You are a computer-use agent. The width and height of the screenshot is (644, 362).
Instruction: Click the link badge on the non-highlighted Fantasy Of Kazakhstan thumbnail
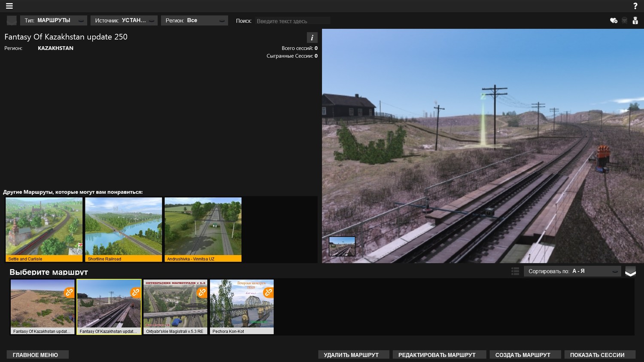pos(69,293)
